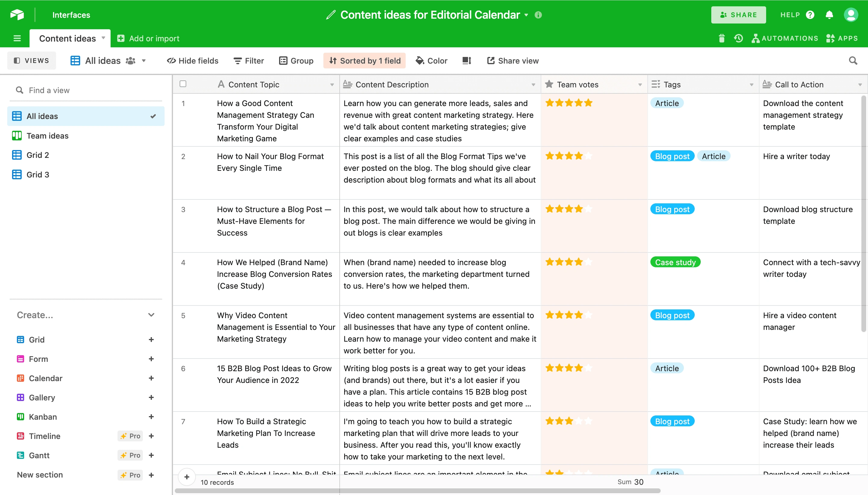Open the Group menu
Image resolution: width=868 pixels, height=495 pixels.
pos(296,61)
